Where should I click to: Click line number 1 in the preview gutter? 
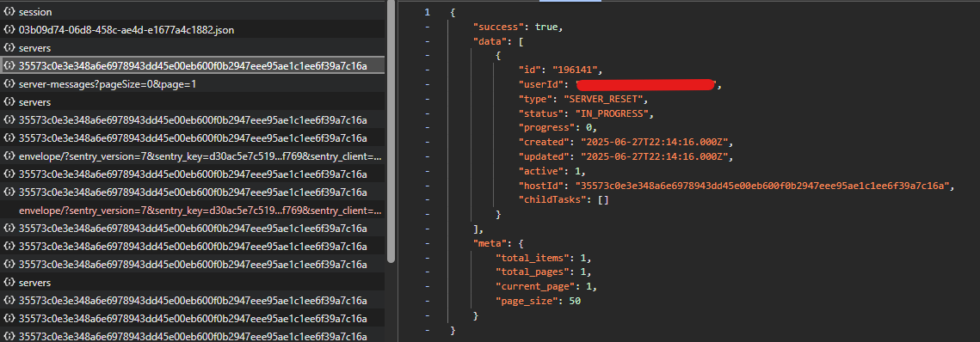pyautogui.click(x=427, y=12)
